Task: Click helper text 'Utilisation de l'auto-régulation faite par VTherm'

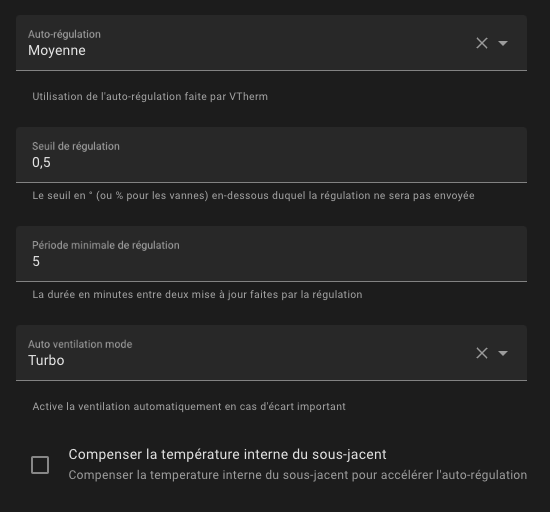Action: [x=150, y=96]
